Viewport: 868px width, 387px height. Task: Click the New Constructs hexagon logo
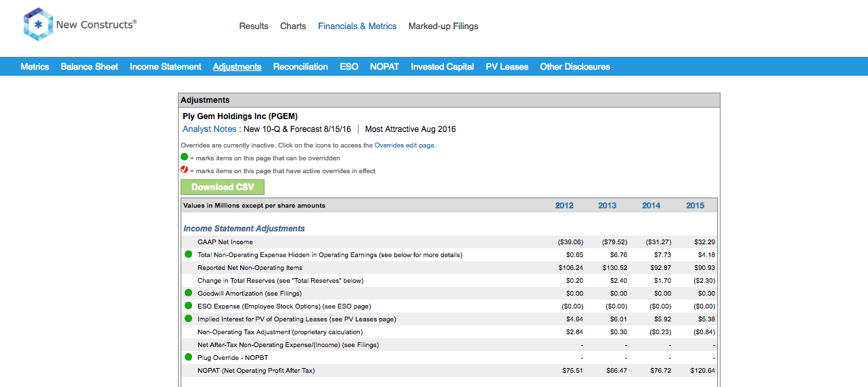pyautogui.click(x=37, y=25)
